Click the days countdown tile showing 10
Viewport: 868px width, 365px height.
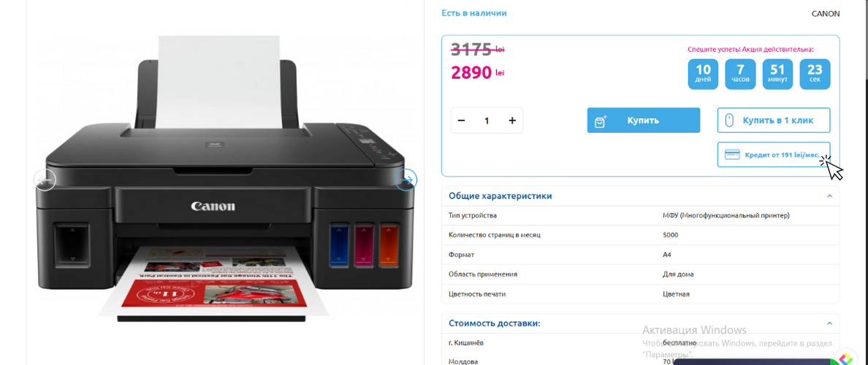(x=703, y=74)
